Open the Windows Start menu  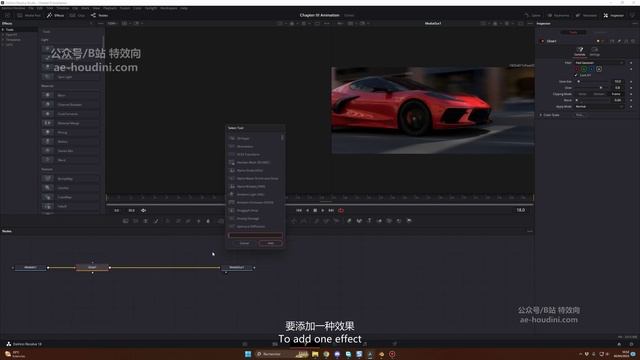pyautogui.click(x=248, y=354)
